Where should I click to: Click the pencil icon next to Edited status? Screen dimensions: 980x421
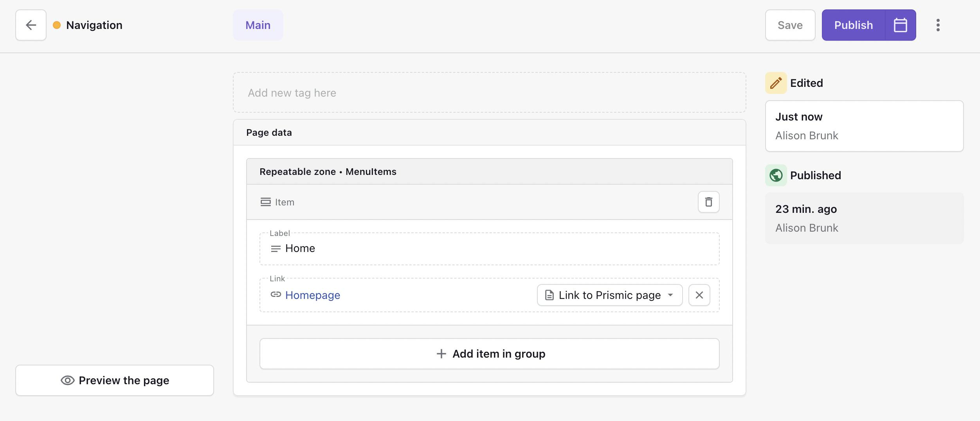pos(776,83)
